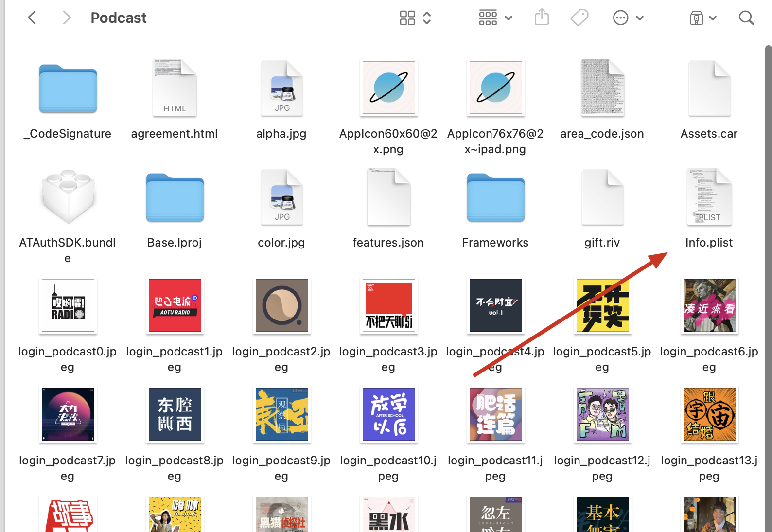Click the gift.riv name label
The width and height of the screenshot is (772, 532).
click(x=602, y=243)
